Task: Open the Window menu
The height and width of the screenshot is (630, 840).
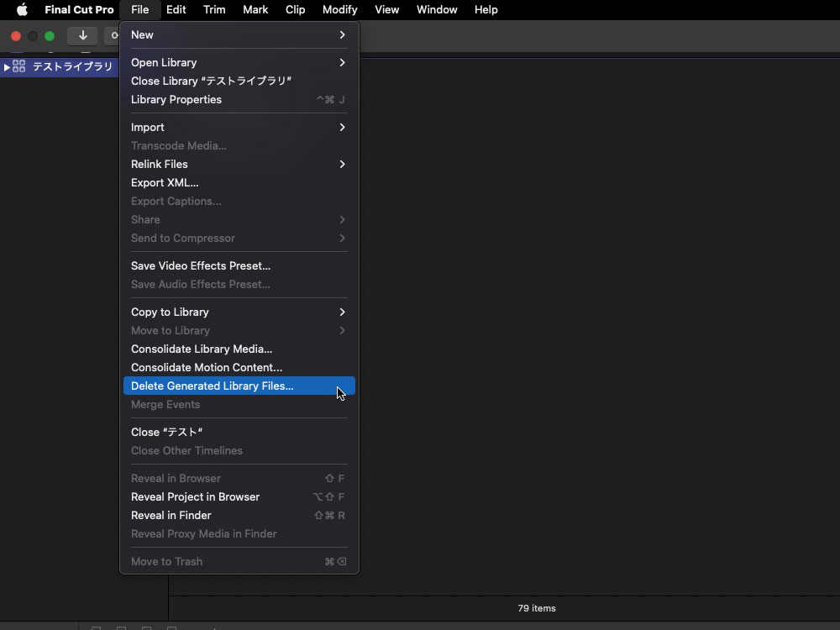Action: click(437, 9)
